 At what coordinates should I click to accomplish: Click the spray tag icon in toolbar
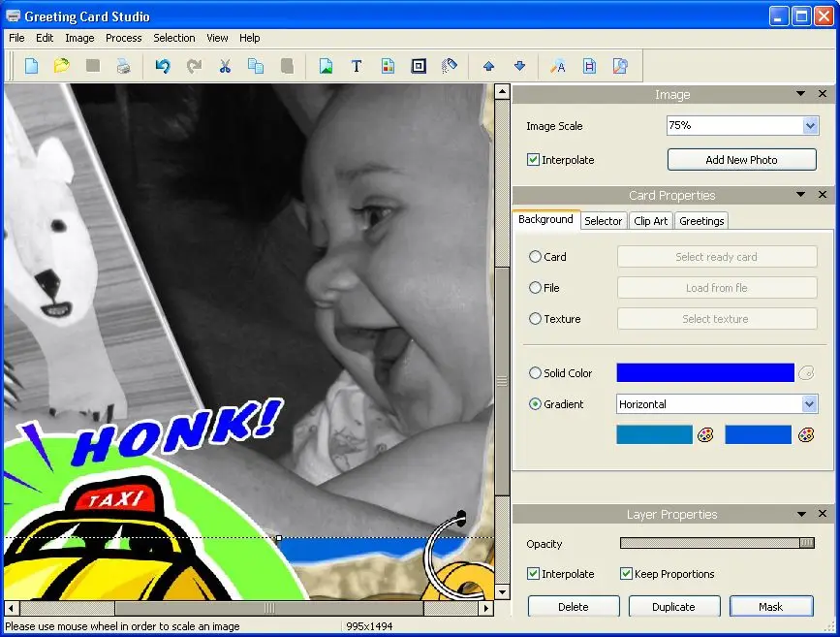[x=449, y=66]
